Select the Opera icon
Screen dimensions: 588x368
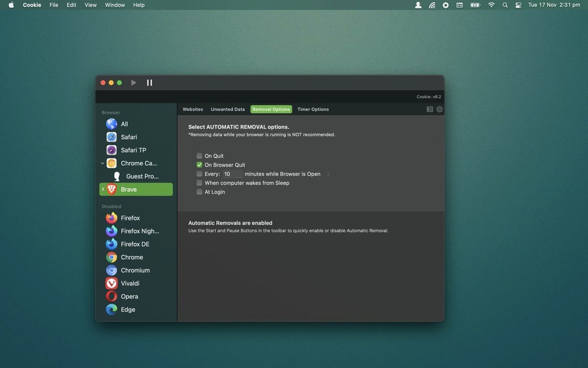click(x=112, y=296)
